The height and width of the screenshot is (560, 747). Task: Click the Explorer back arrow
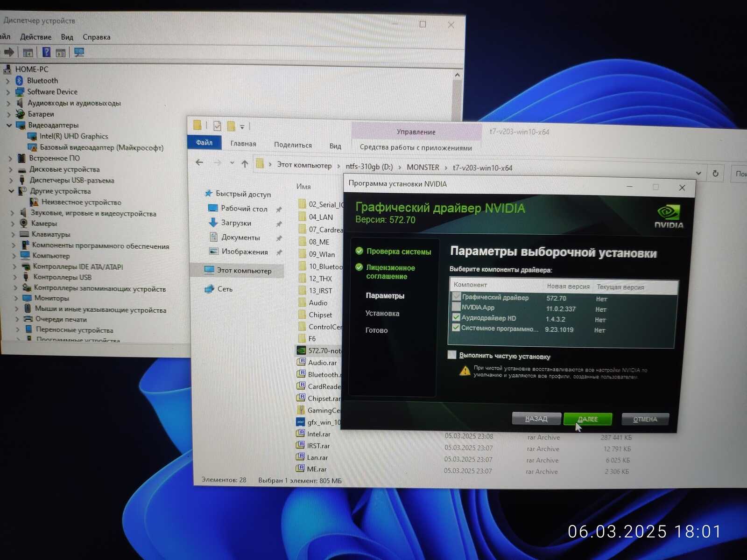tap(200, 162)
